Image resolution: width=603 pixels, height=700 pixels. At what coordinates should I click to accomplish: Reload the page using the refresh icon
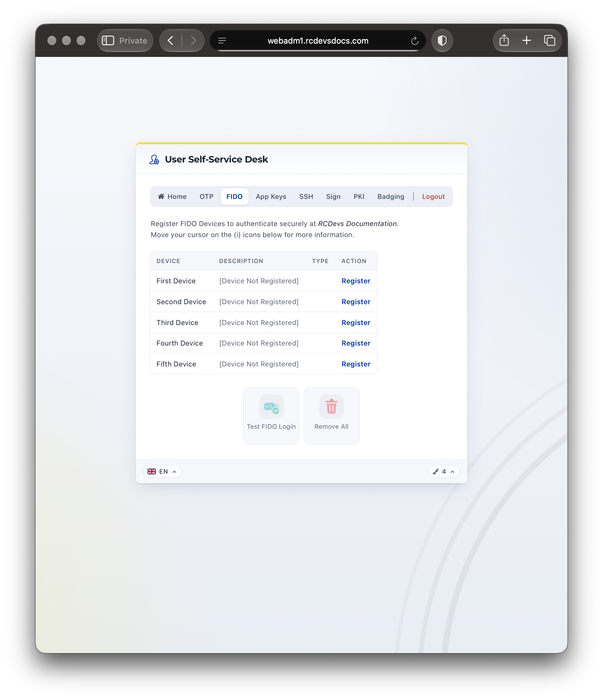click(414, 41)
